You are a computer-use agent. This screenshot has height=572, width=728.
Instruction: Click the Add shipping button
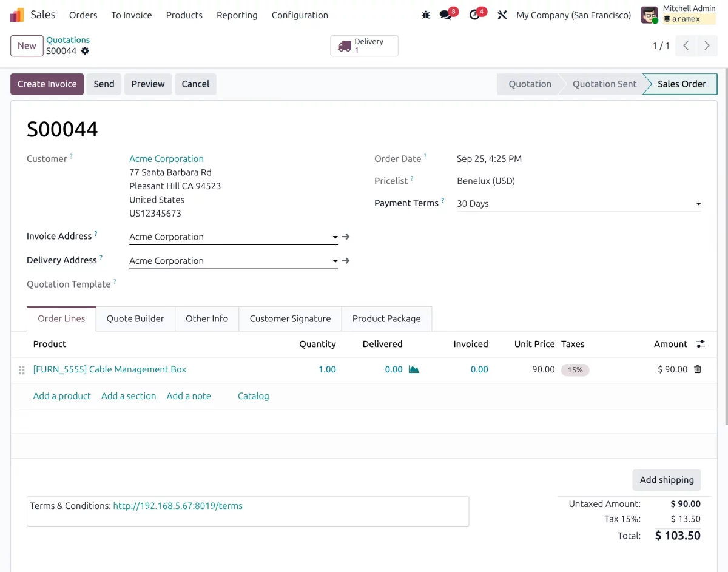(667, 480)
